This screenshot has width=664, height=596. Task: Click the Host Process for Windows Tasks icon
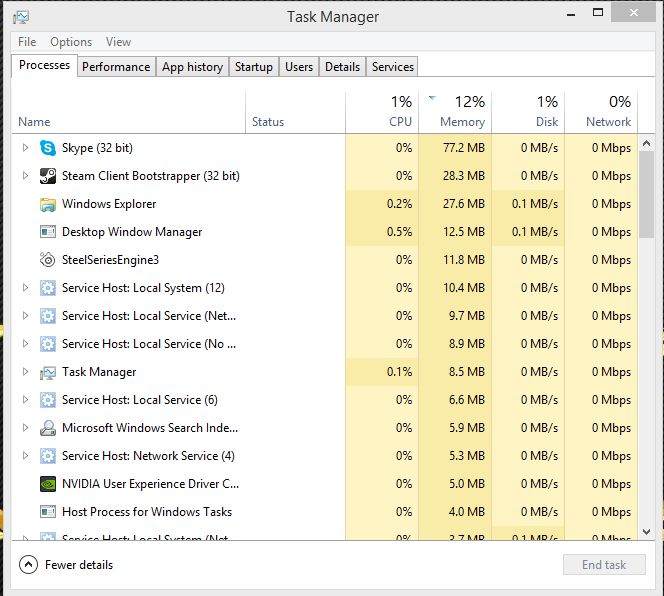48,512
